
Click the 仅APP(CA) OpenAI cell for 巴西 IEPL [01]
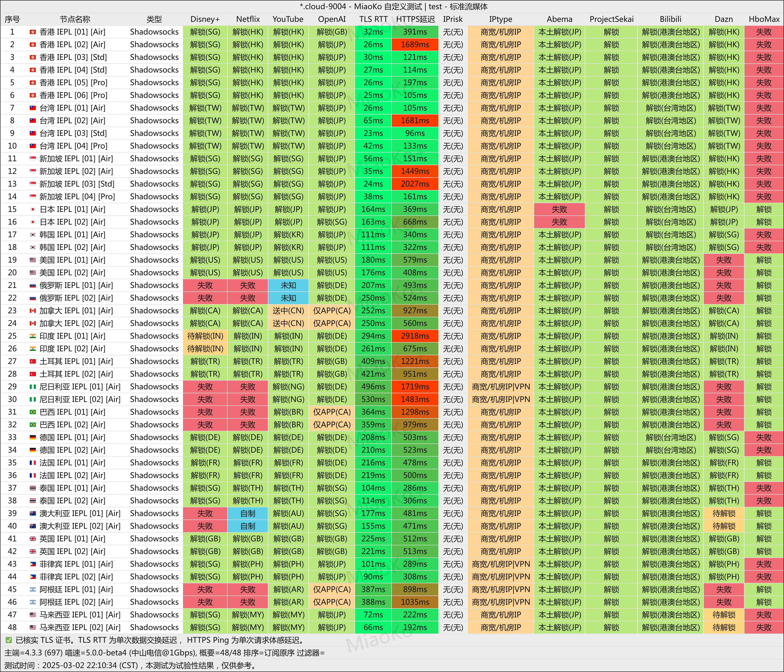pyautogui.click(x=332, y=412)
